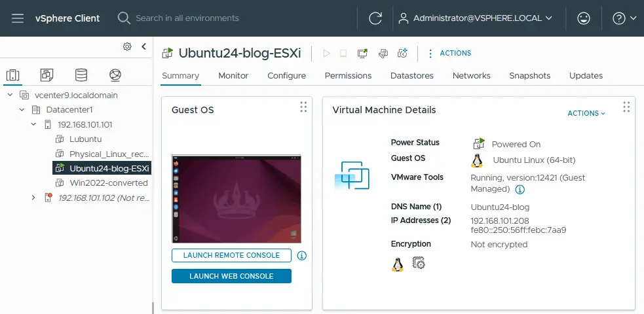Click LAUNCH WEB CONSOLE button
This screenshot has height=314, width=644.
pyautogui.click(x=231, y=276)
